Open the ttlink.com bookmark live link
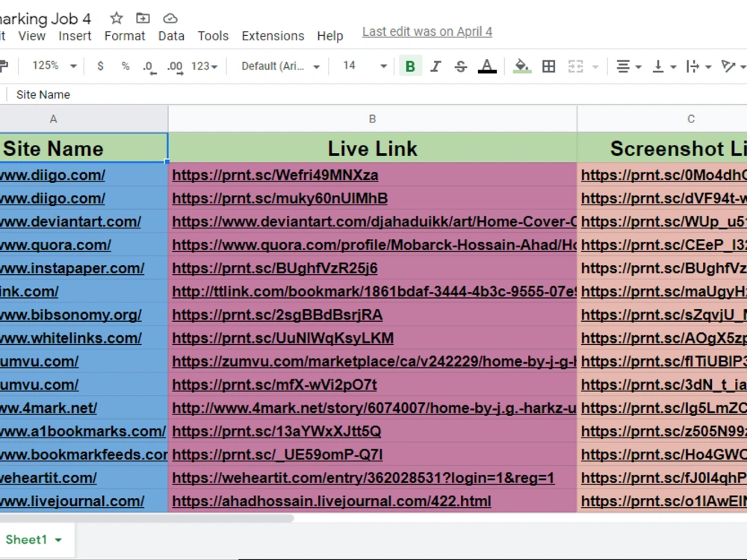Screen dimensions: 747x560 [374, 292]
